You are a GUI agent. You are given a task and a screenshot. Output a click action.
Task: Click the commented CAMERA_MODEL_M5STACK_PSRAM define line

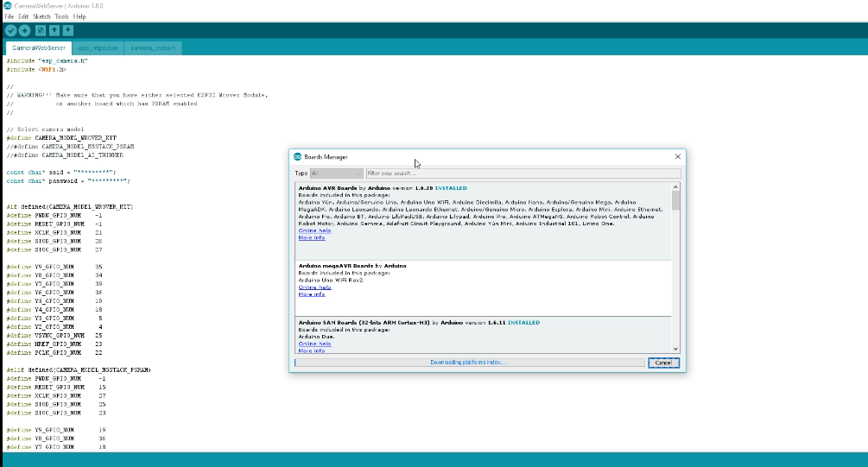pyautogui.click(x=70, y=147)
